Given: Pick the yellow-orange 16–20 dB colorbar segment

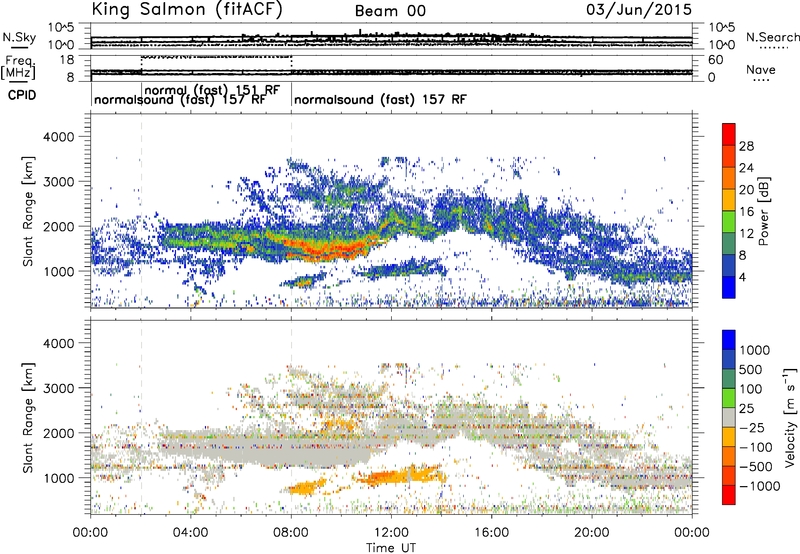Looking at the screenshot, I should point(729,200).
